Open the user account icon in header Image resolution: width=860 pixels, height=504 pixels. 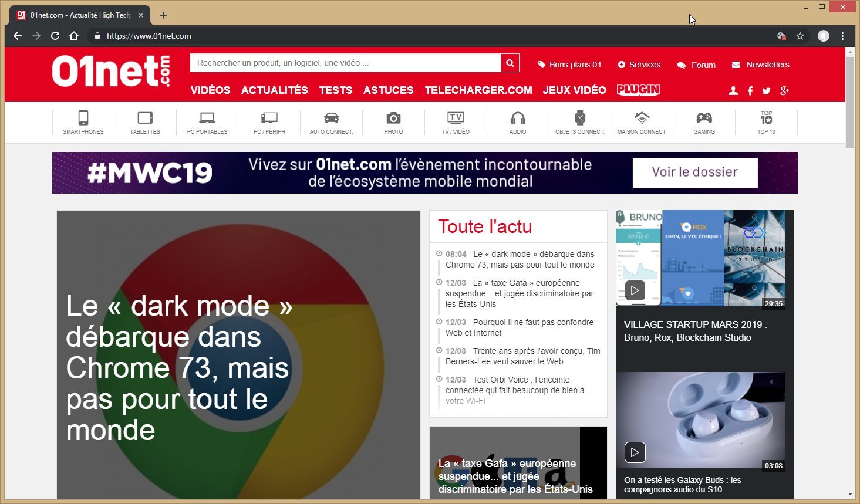coord(733,91)
